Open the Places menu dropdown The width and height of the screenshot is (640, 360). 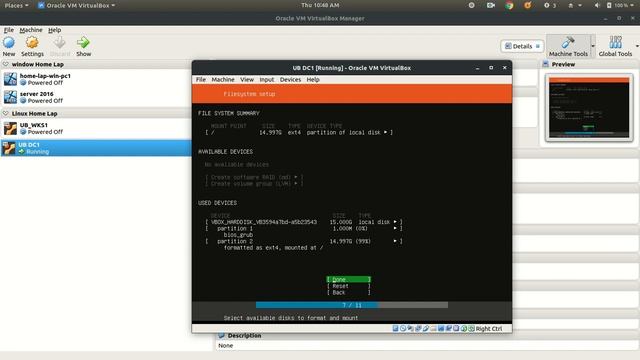point(16,5)
